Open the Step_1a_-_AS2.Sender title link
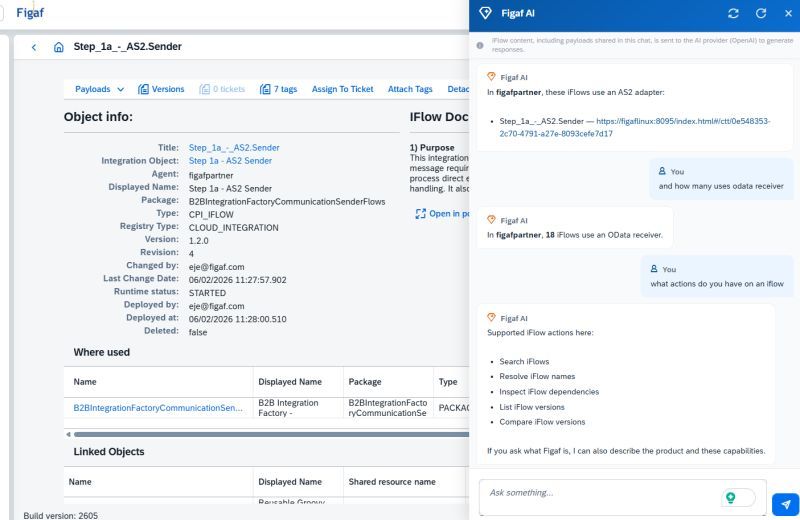 234,147
